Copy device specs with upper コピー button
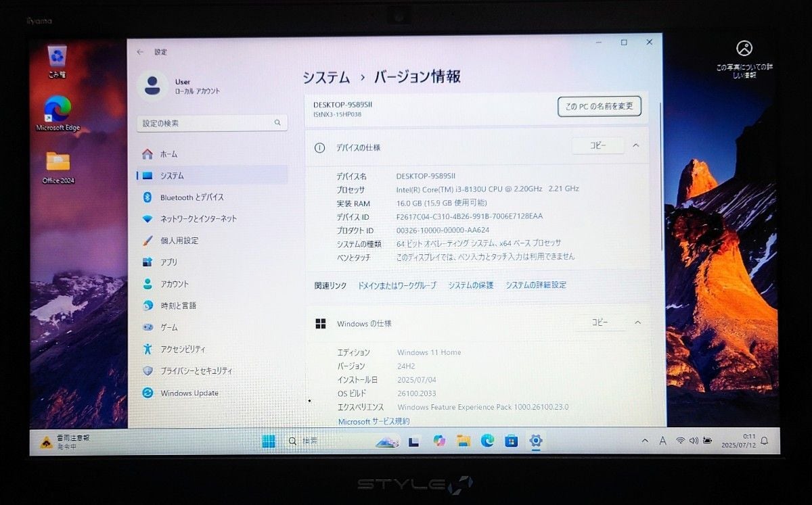The height and width of the screenshot is (505, 812). click(x=598, y=145)
